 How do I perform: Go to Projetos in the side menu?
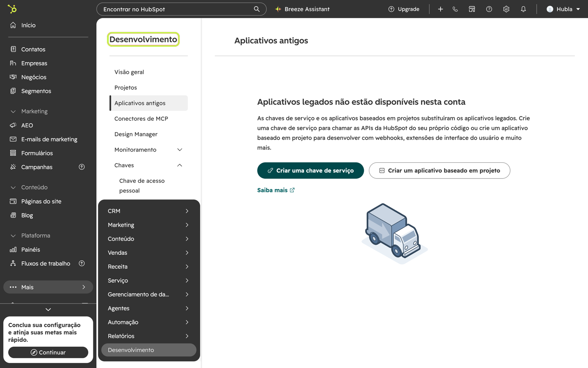(x=148, y=87)
